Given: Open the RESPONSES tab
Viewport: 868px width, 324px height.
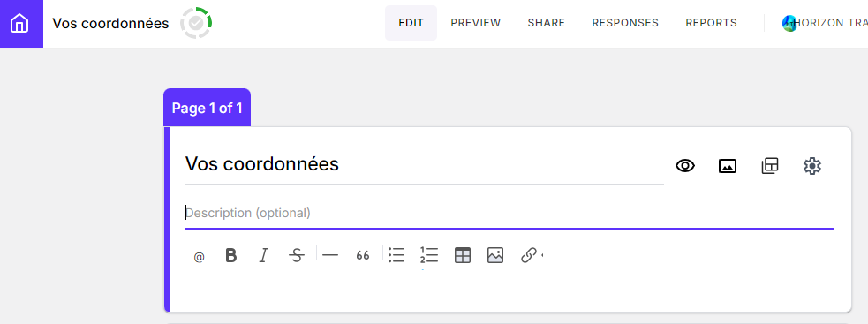Looking at the screenshot, I should [625, 23].
